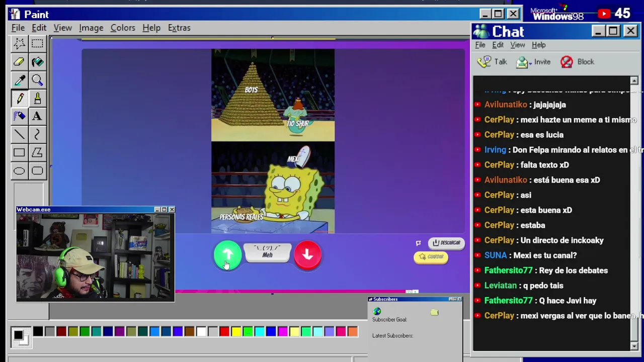Pick the black palette color
The height and width of the screenshot is (362, 644).
[38, 331]
